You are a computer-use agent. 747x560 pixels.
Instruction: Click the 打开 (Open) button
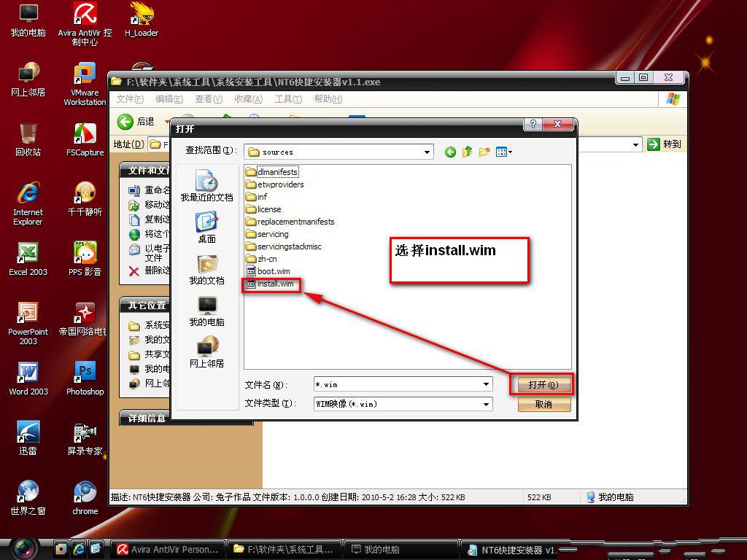point(543,384)
